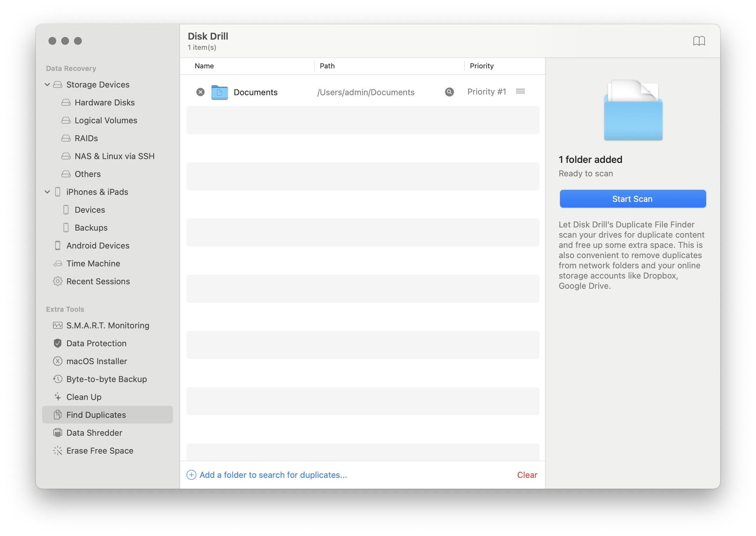Select the Documents row name
The width and height of the screenshot is (756, 536).
pyautogui.click(x=256, y=92)
